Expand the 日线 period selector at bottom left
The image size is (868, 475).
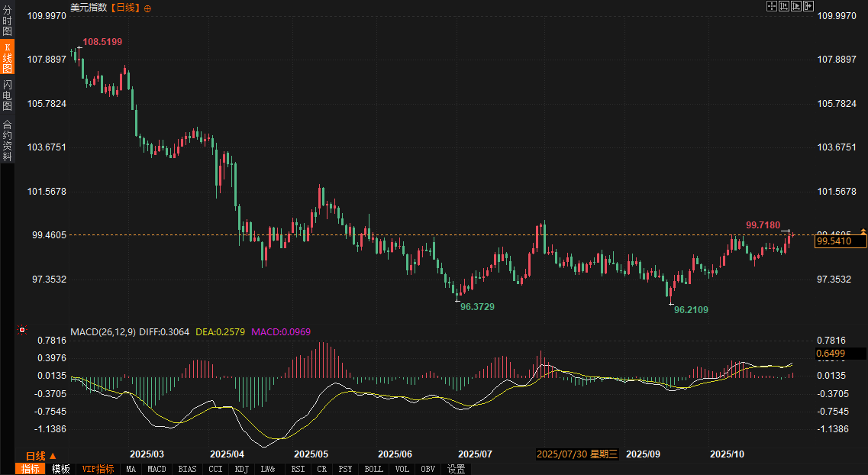coord(41,455)
